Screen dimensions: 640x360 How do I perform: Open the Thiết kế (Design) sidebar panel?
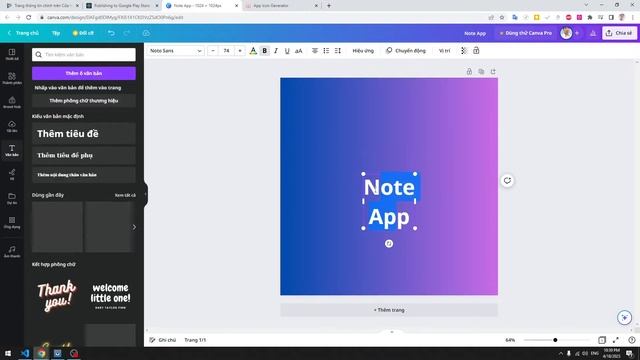(12, 54)
